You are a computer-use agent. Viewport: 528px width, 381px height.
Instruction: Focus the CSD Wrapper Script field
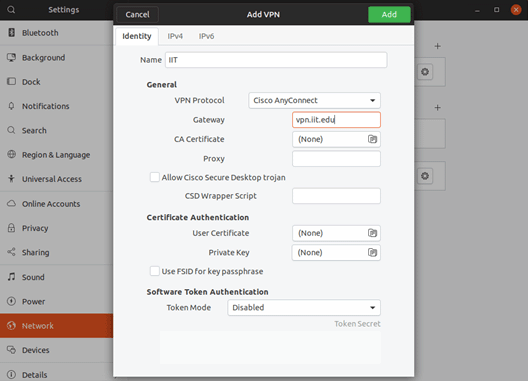336,196
